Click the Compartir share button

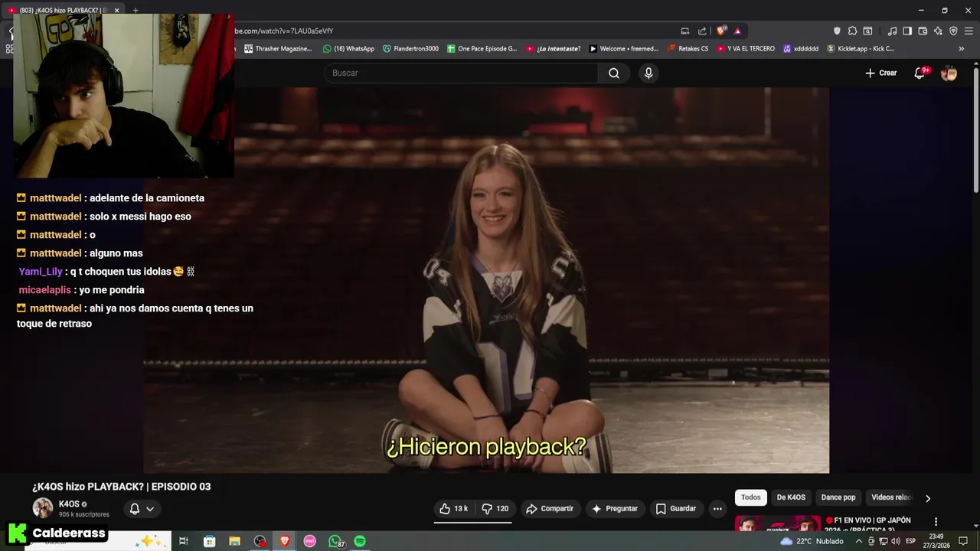point(549,508)
